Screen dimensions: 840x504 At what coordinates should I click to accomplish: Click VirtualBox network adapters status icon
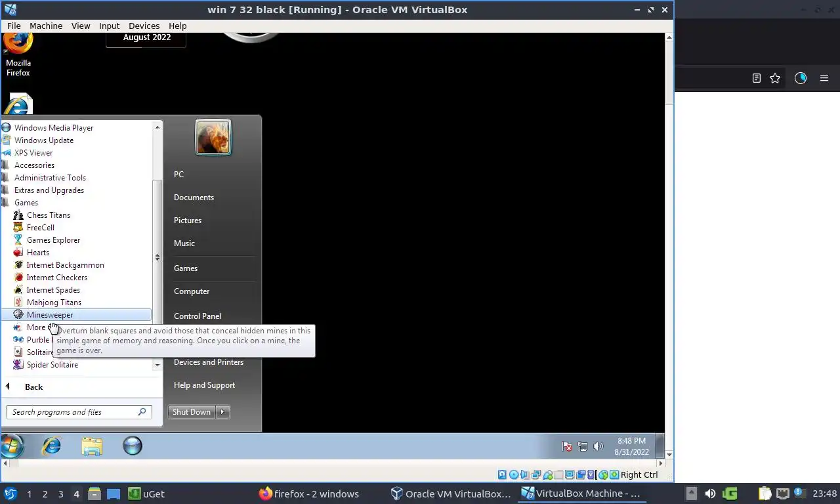tap(536, 474)
